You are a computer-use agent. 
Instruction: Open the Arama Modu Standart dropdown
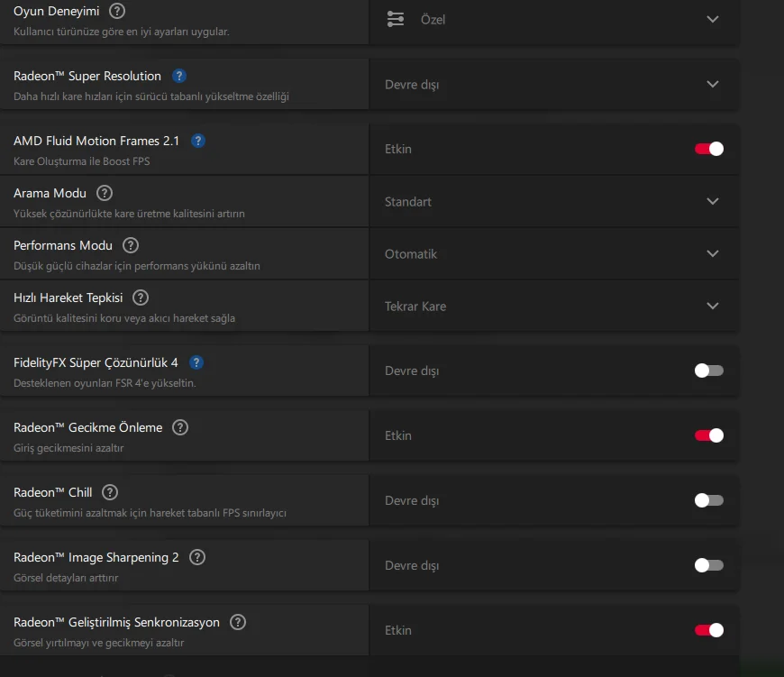[554, 202]
